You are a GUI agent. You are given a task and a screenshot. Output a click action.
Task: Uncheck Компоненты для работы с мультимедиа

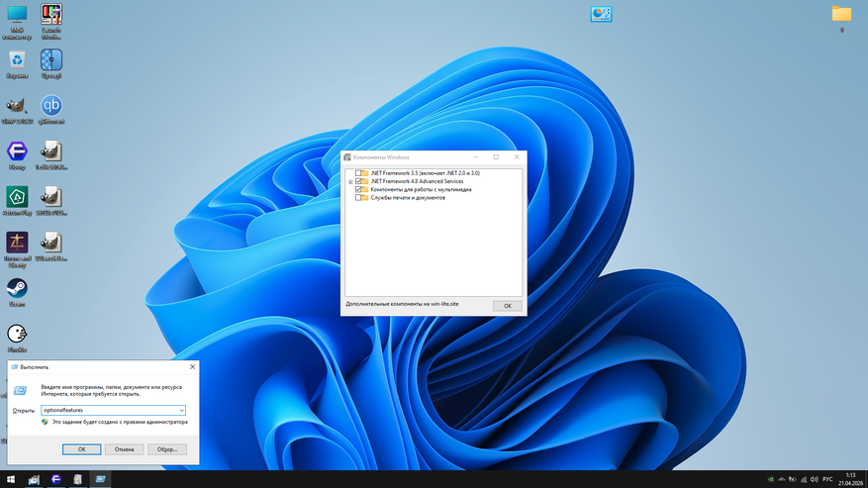(358, 190)
